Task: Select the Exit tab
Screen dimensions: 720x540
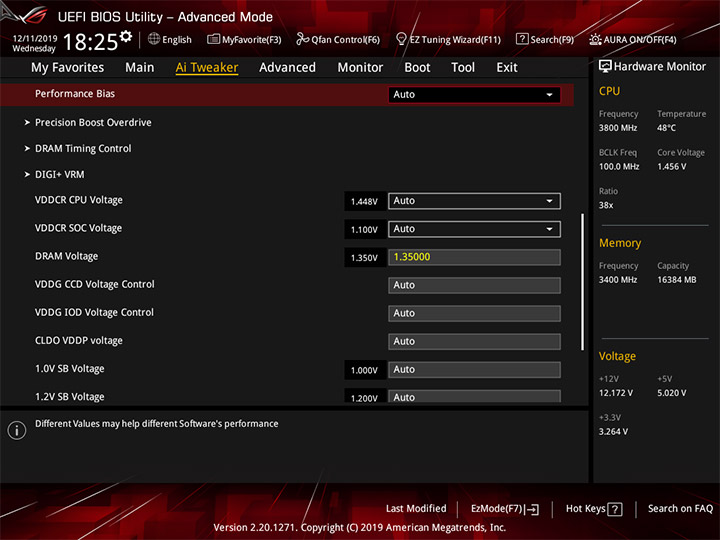Action: coord(506,68)
